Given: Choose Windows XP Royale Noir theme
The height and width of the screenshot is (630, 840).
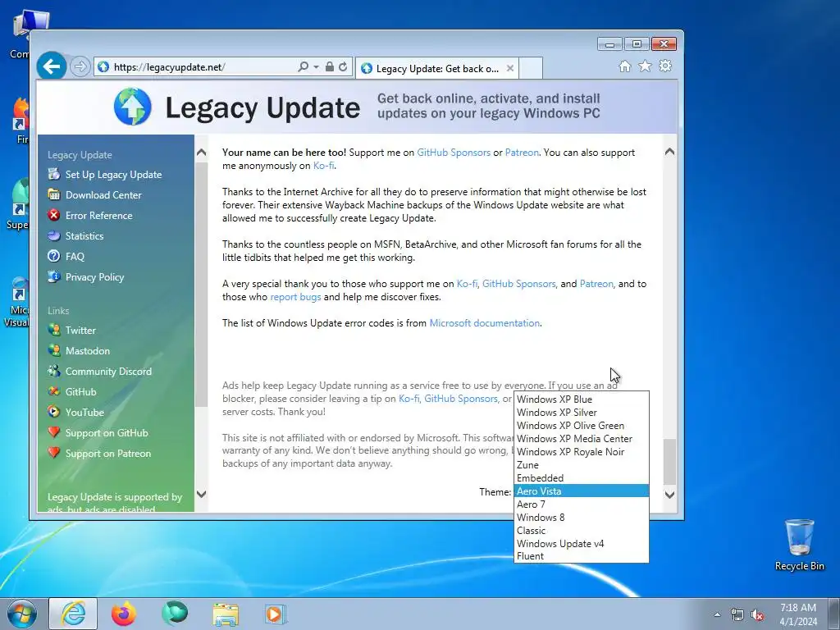Looking at the screenshot, I should point(582,452).
